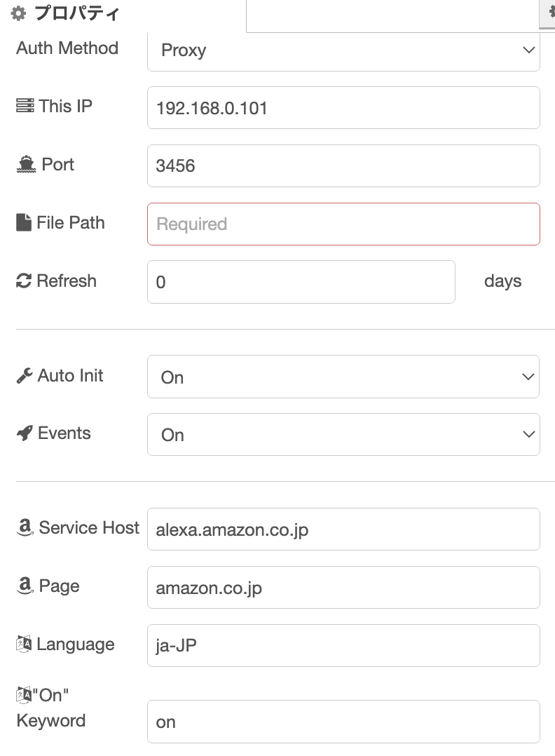Click the required File Path input field
The image size is (555, 756).
click(x=343, y=223)
